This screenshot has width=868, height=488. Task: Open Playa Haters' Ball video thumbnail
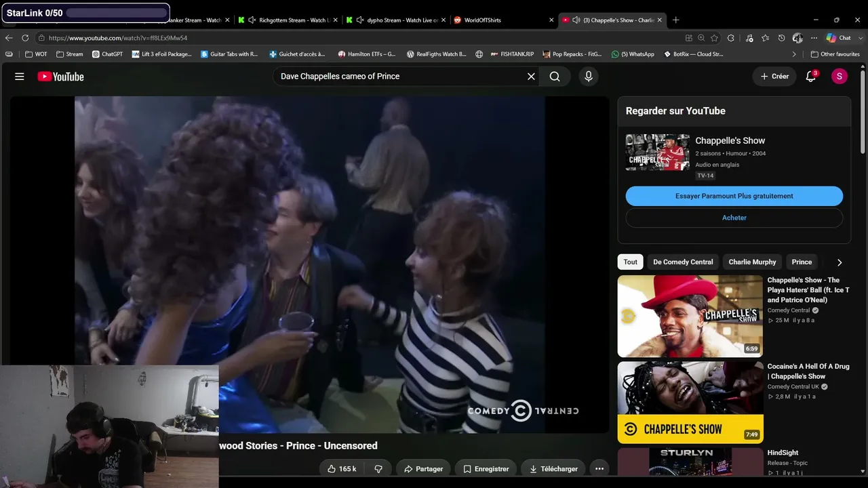tap(690, 316)
